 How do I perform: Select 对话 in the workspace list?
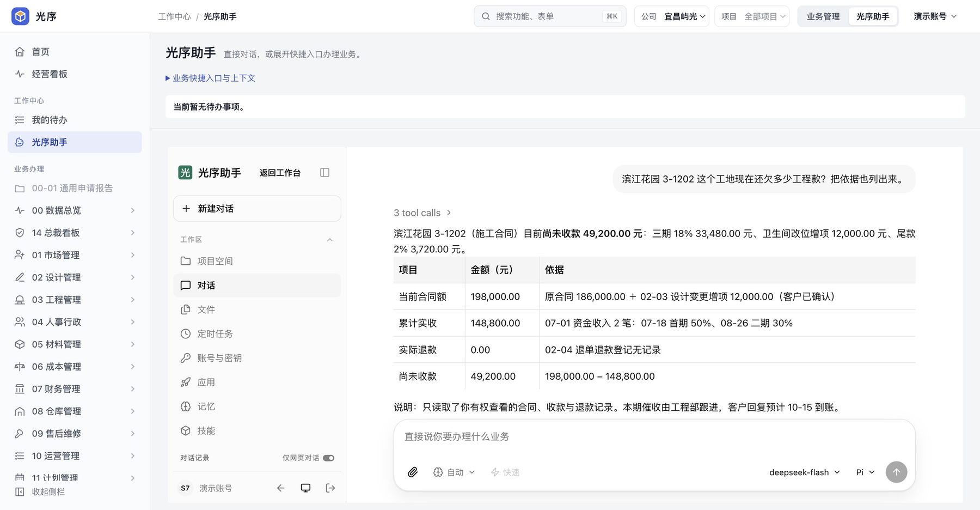tap(257, 285)
